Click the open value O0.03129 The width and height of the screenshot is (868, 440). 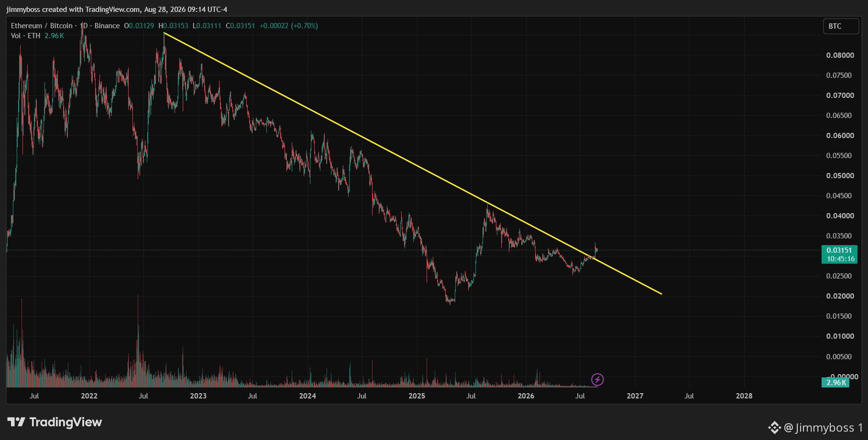click(x=139, y=26)
